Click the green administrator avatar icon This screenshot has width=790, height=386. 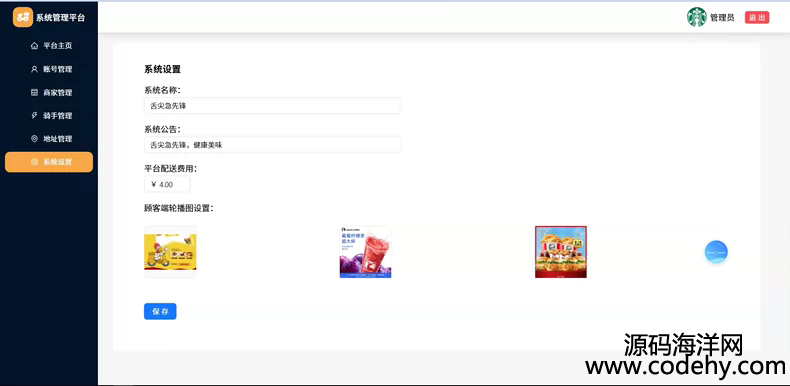tap(696, 17)
